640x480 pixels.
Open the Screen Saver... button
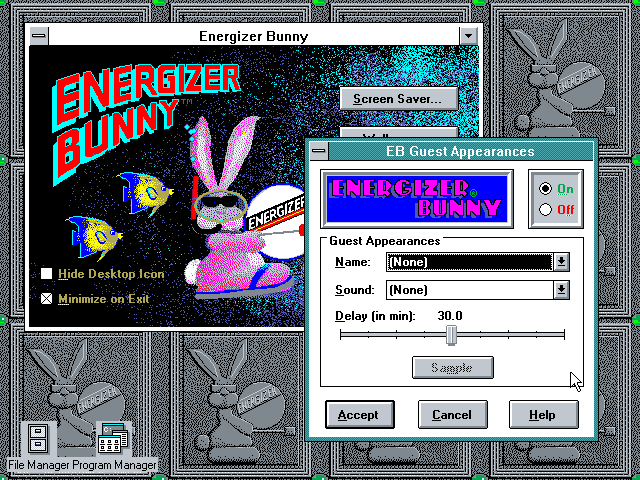click(x=398, y=99)
